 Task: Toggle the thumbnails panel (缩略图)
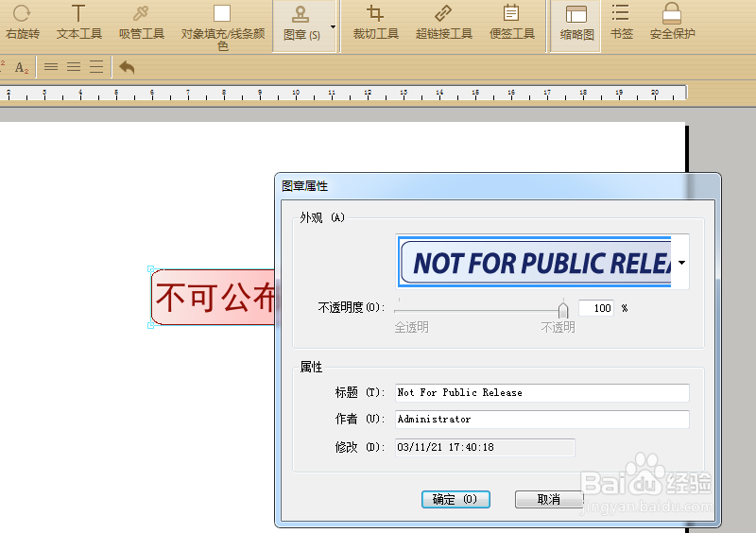click(576, 25)
